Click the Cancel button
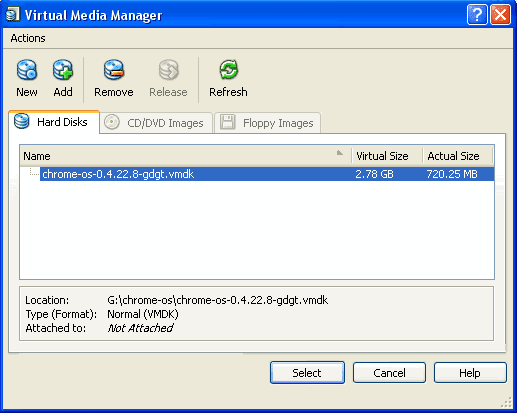The height and width of the screenshot is (413, 517). [x=389, y=373]
